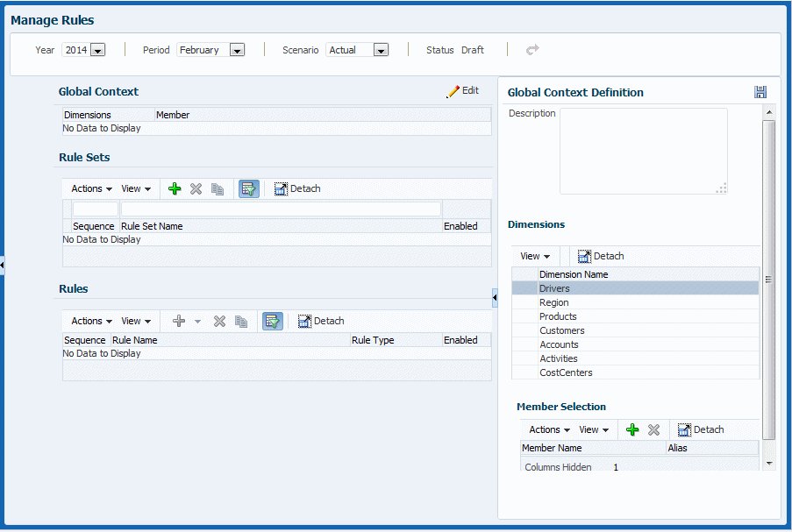792x532 pixels.
Task: Collapse the right panel with splitter arrow
Action: (495, 298)
